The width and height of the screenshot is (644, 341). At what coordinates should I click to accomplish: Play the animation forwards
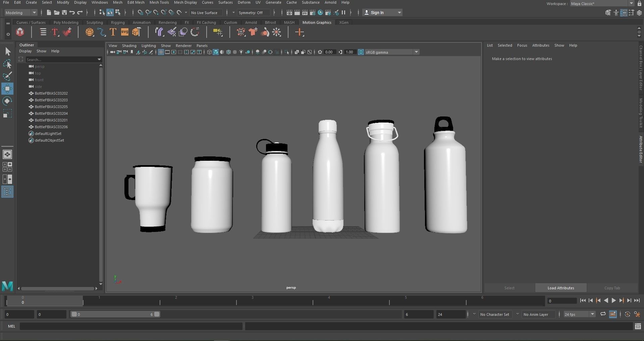point(613,301)
